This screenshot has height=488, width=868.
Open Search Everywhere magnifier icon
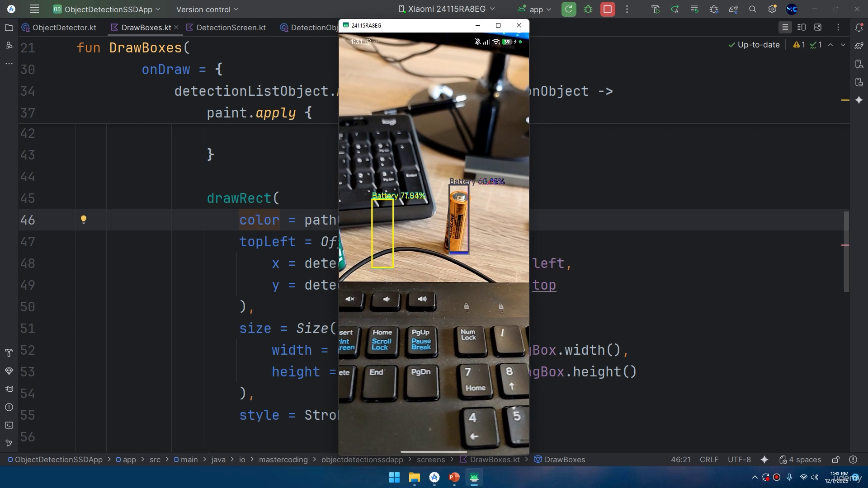[753, 9]
